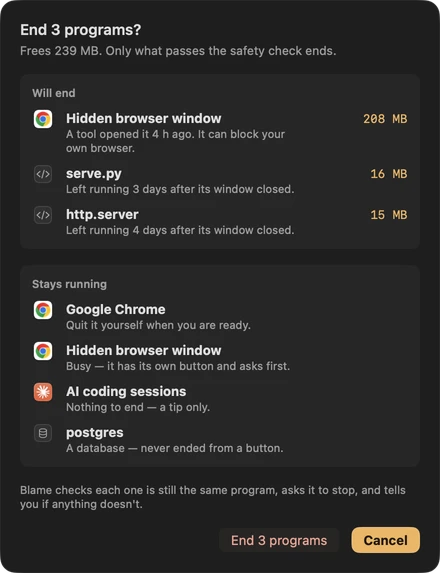Click the 208 MB memory value

point(385,119)
